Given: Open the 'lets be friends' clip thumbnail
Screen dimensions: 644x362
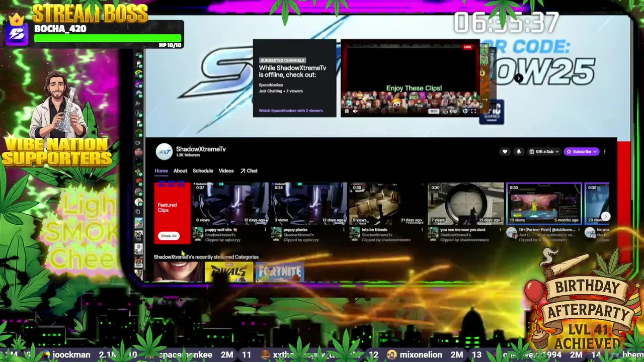Looking at the screenshot, I should 387,204.
